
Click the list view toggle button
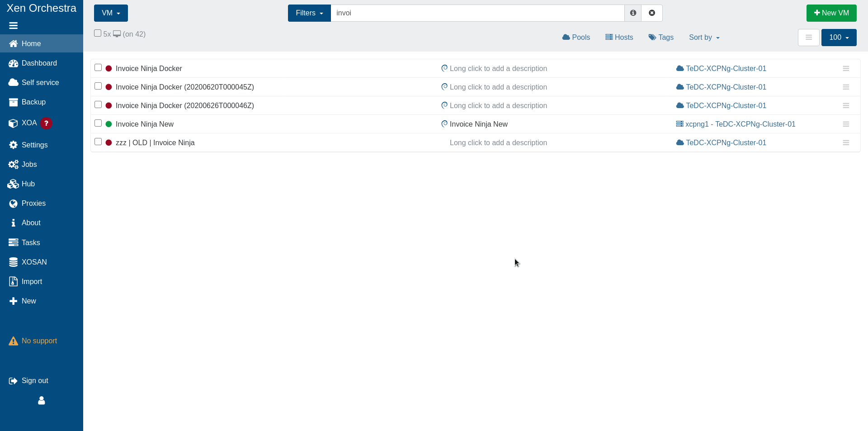click(x=809, y=38)
